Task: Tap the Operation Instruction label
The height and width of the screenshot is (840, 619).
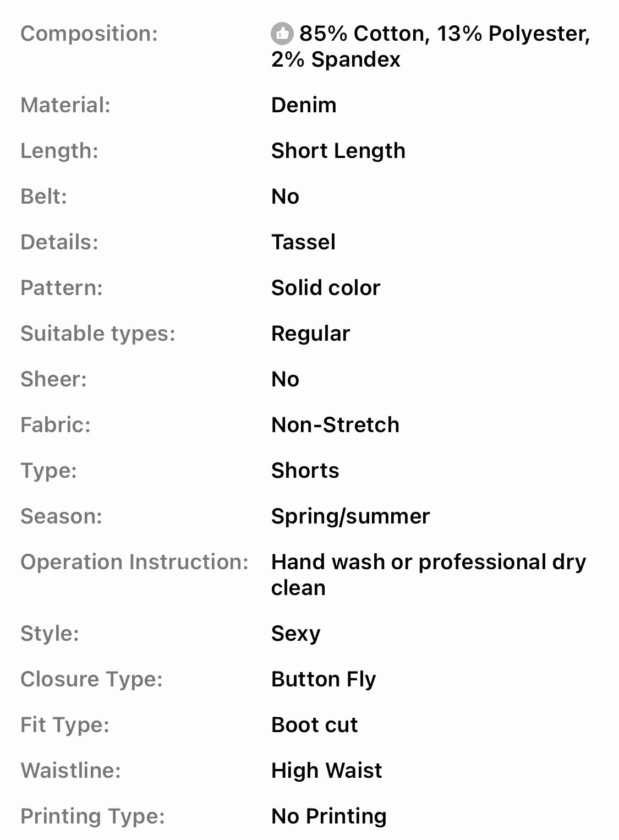Action: coord(134,562)
